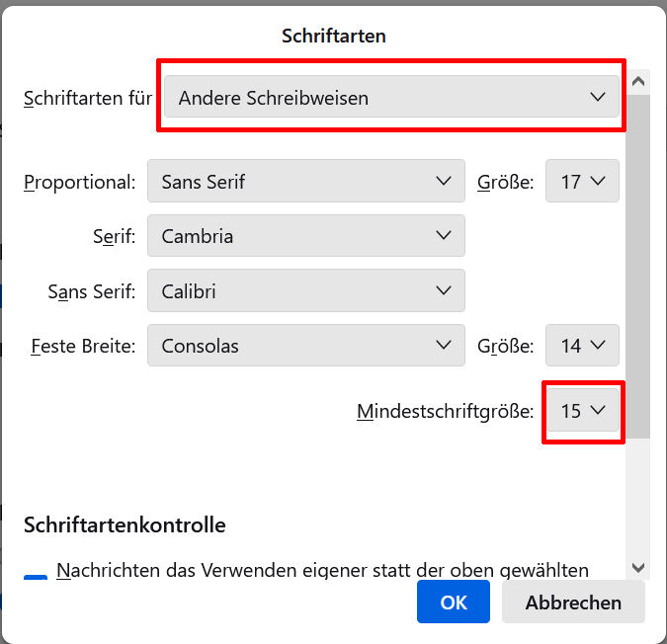Open the "Schriftarten für" language dropdown

[x=391, y=98]
